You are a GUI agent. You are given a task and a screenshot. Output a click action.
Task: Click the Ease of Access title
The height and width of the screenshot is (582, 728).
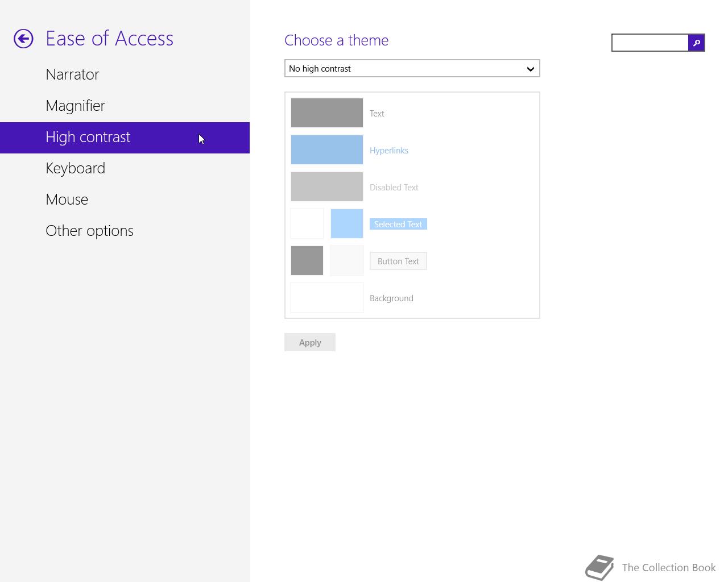109,39
